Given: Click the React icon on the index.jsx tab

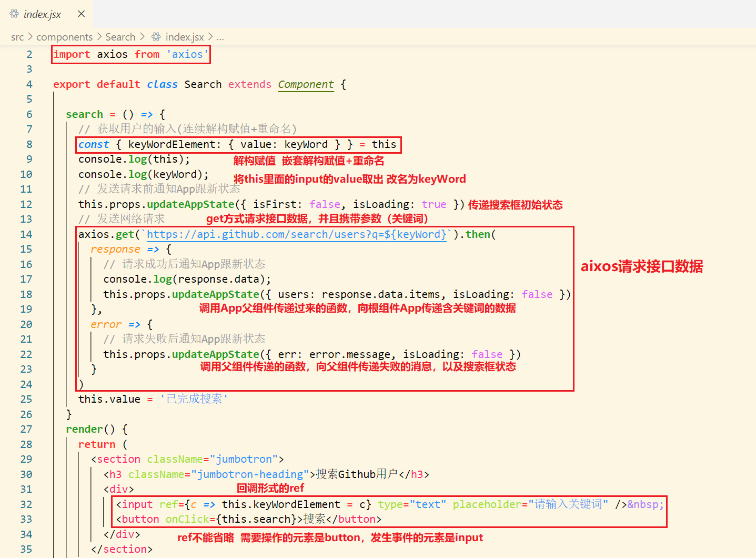Looking at the screenshot, I should point(15,14).
